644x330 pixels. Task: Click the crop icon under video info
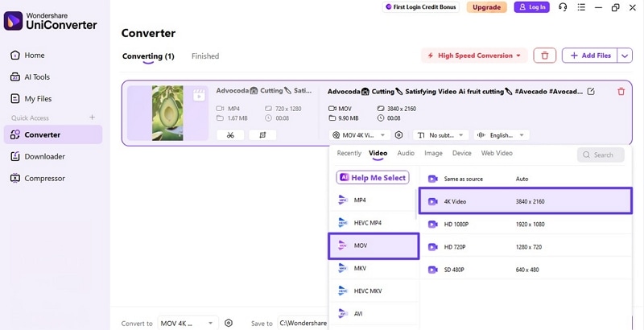[x=262, y=135]
